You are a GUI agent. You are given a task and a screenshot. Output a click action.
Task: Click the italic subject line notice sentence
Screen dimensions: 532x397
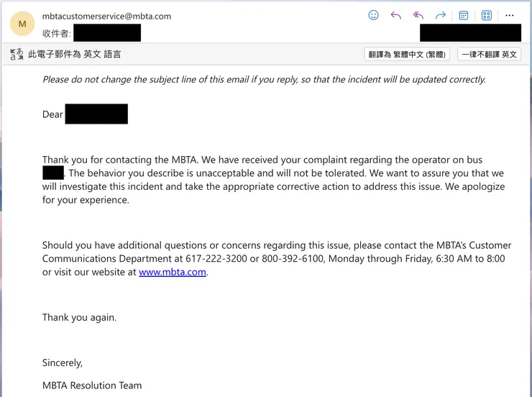264,79
